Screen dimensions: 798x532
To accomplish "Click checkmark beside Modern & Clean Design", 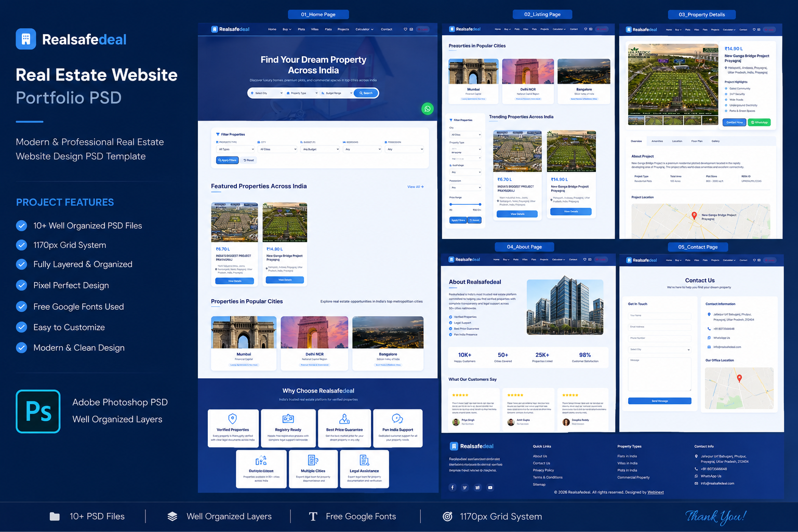I will pyautogui.click(x=21, y=348).
